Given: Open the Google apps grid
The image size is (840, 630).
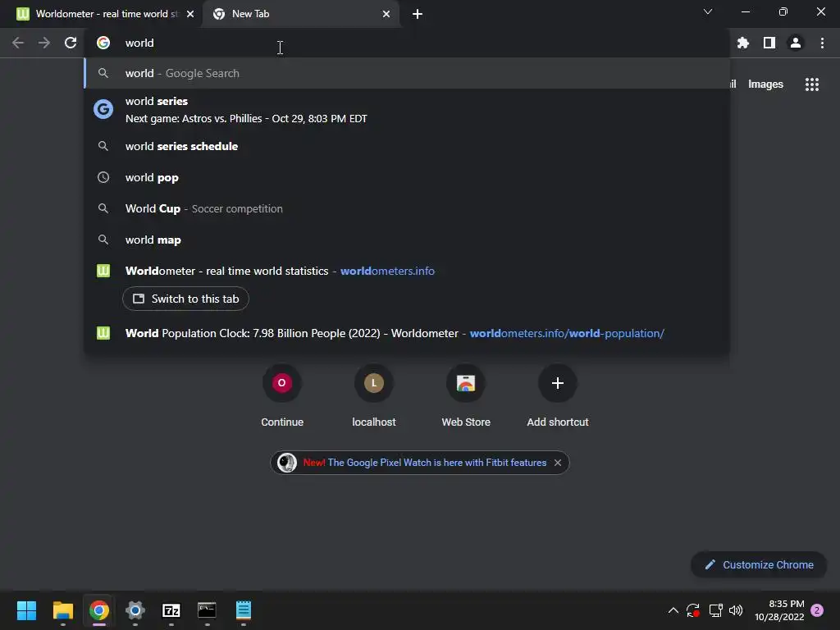Looking at the screenshot, I should click(811, 84).
